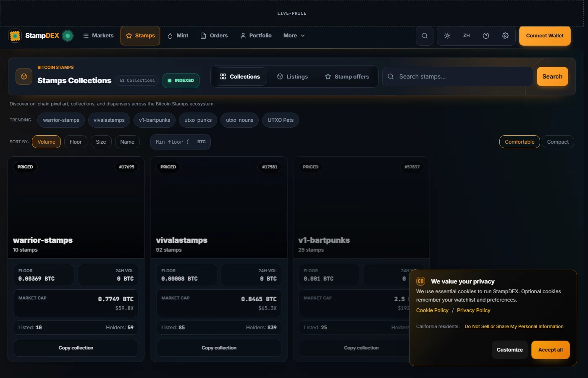Open the Markets nav item

click(98, 36)
